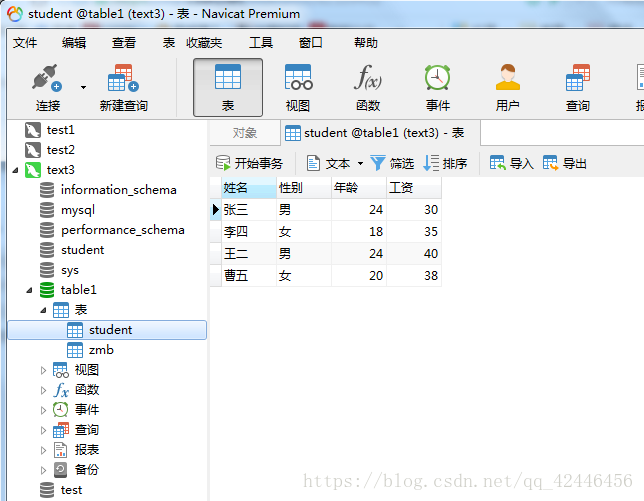Image resolution: width=644 pixels, height=501 pixels.
Task: Click the 性别 column header
Action: pyautogui.click(x=304, y=188)
